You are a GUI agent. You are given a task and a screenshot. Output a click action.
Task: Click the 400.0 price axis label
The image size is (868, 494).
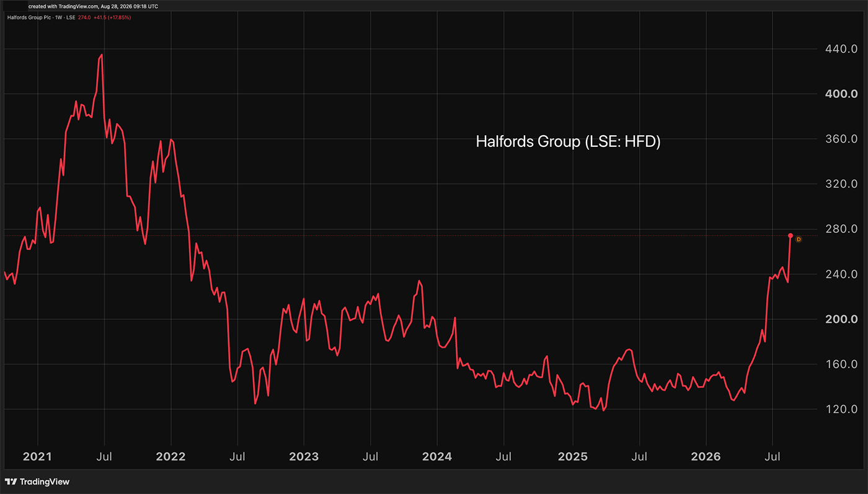coord(841,94)
